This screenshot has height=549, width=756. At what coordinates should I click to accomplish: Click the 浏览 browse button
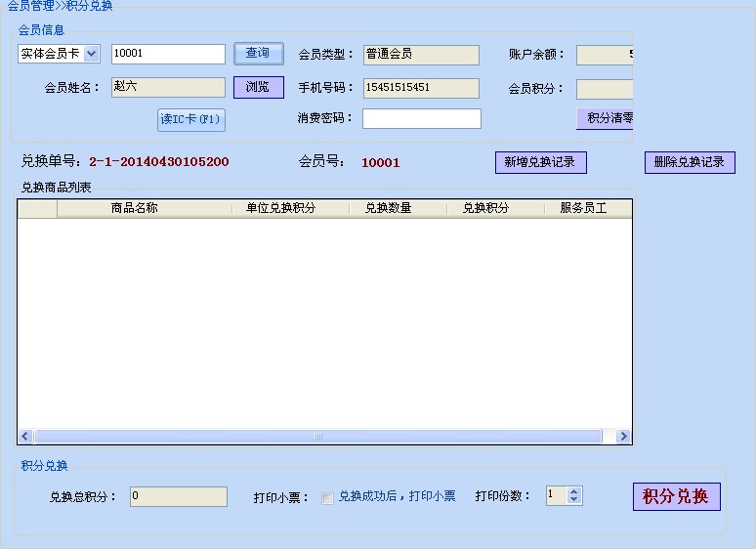259,87
